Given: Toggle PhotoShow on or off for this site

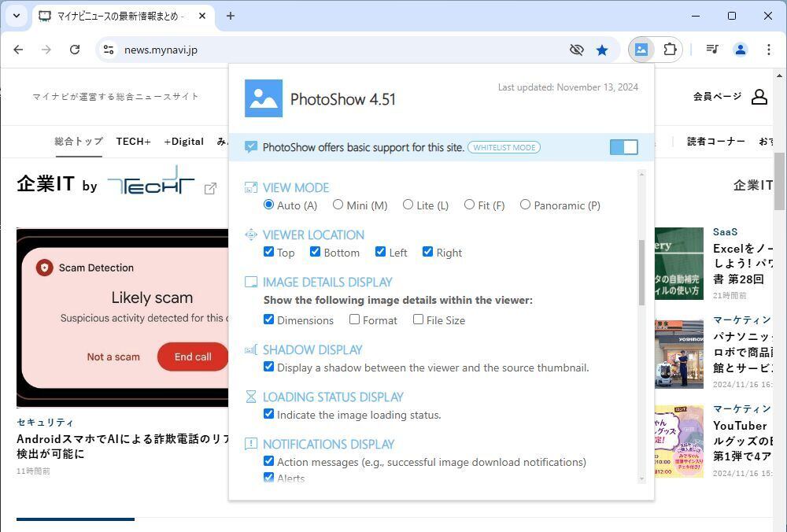Looking at the screenshot, I should tap(624, 147).
